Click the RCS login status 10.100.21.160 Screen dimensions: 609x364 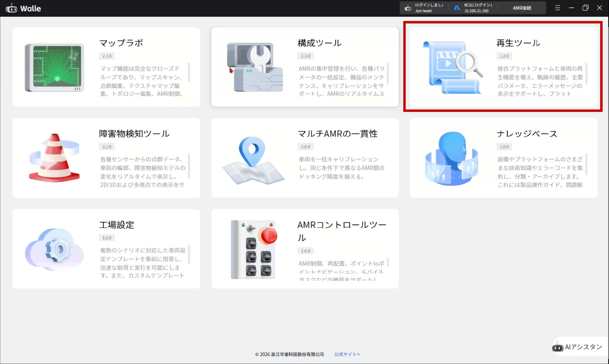click(473, 8)
